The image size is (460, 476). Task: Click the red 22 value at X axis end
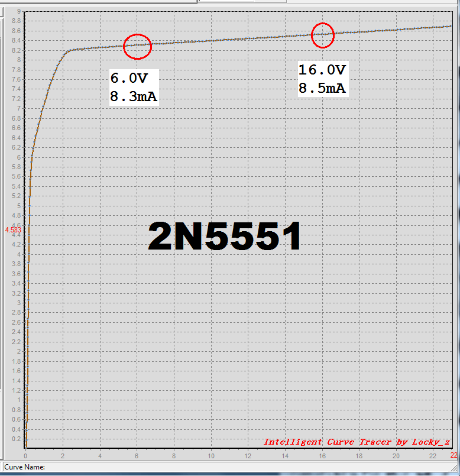pos(453,455)
